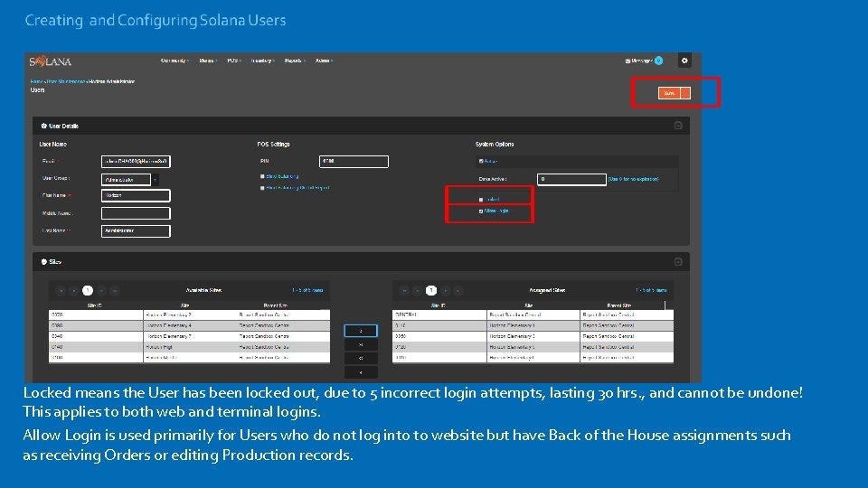The image size is (868, 488).
Task: Click the orange Save button
Action: pos(670,93)
